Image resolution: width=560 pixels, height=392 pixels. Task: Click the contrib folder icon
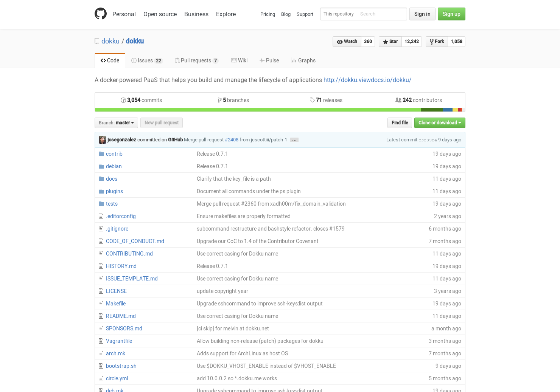[x=101, y=154]
